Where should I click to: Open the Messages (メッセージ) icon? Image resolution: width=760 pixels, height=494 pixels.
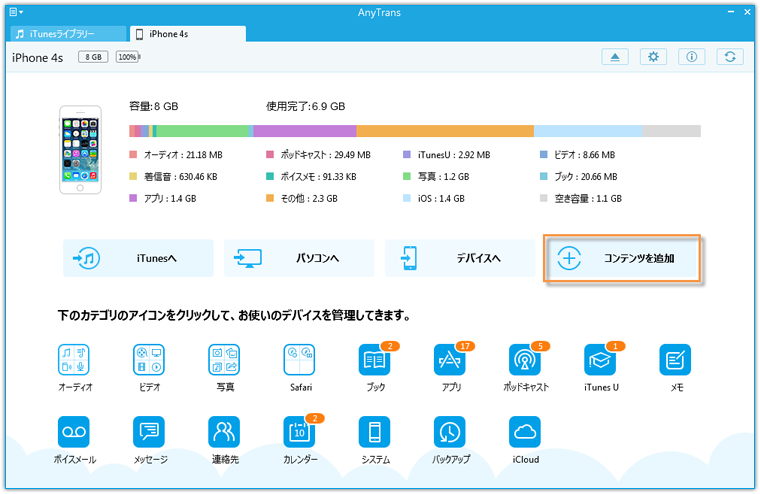(149, 431)
